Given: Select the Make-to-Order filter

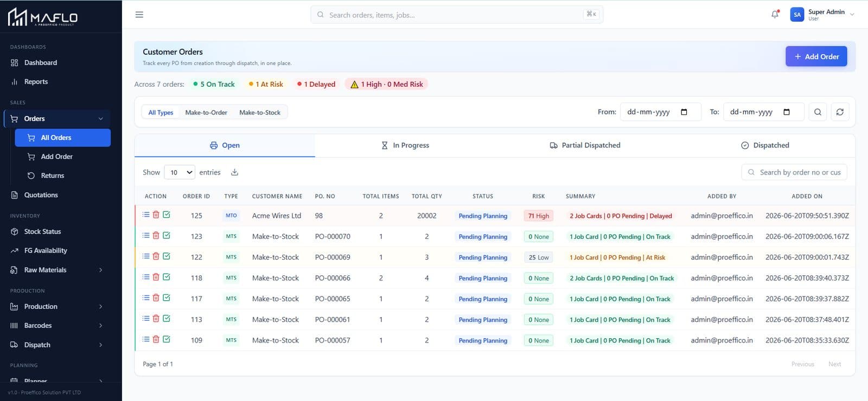Looking at the screenshot, I should pos(206,113).
